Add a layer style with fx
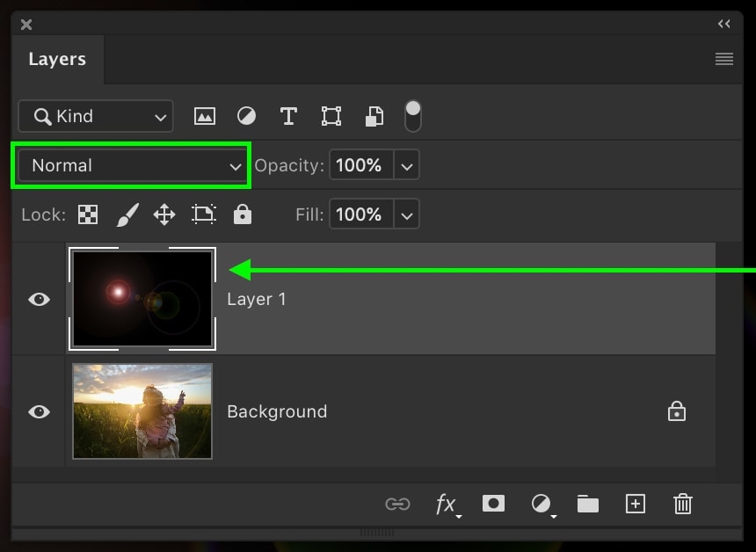756x552 pixels. [447, 505]
